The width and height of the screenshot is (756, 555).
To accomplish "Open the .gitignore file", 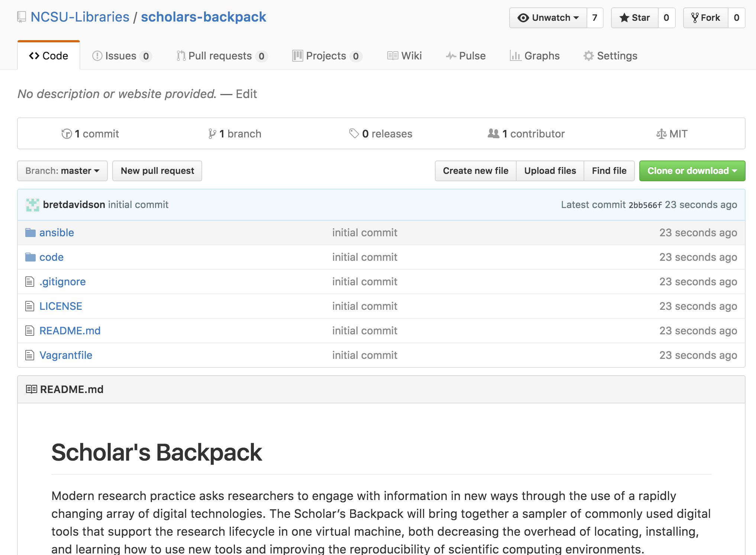I will point(62,282).
